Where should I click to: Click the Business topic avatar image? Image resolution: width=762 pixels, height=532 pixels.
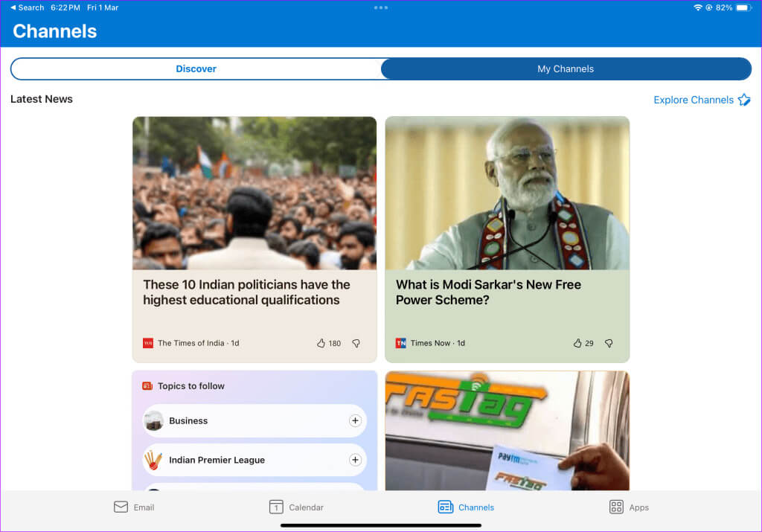(x=154, y=420)
